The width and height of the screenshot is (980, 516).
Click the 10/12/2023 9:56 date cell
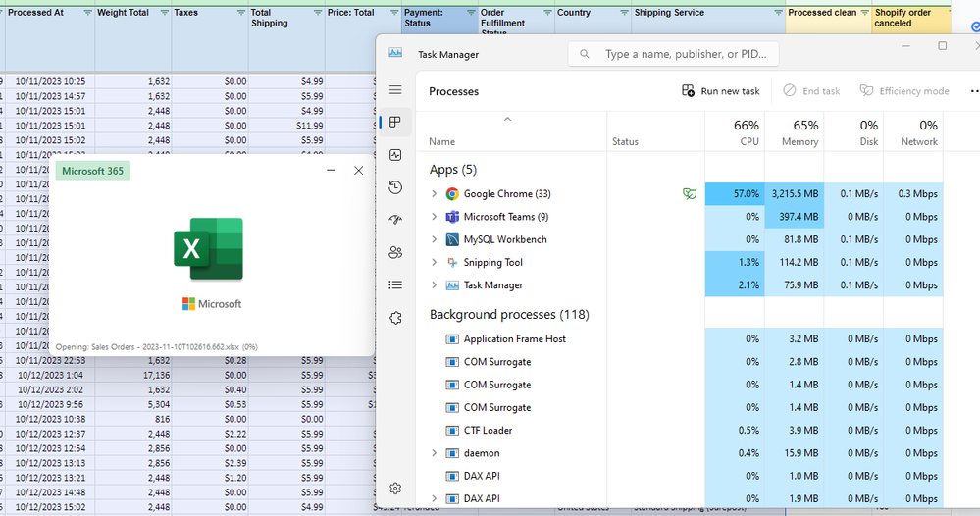coord(51,405)
